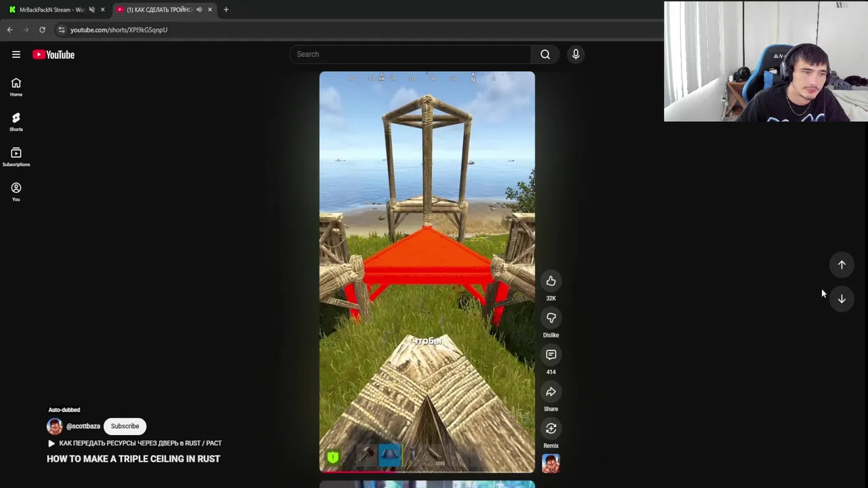Switch to the MrBackPackN Stream tab
Image resolution: width=868 pixels, height=488 pixels.
click(52, 9)
